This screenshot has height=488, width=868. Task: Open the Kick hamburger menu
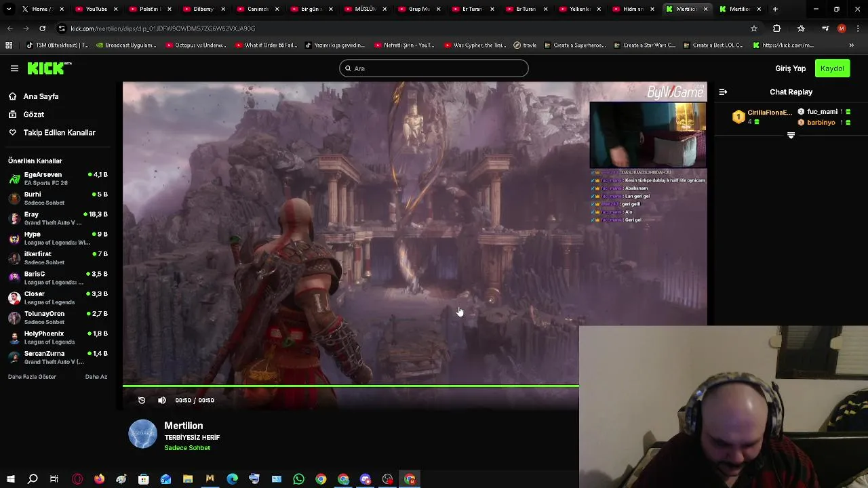14,68
